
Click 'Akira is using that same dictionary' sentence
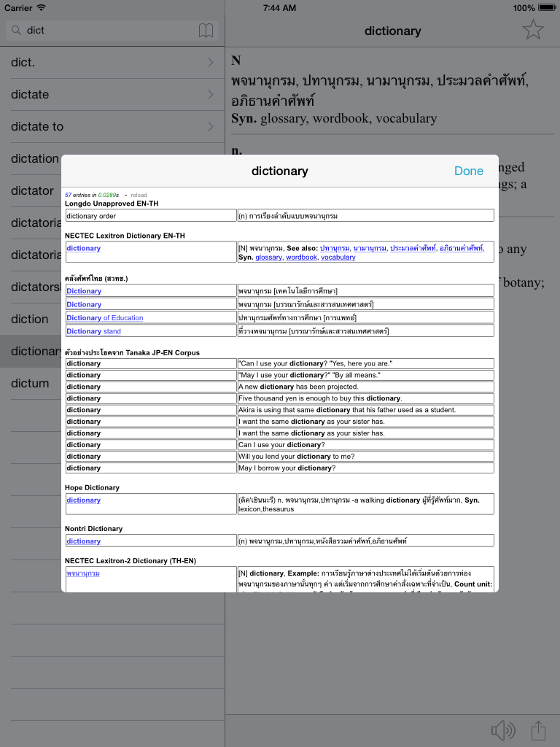coord(347,410)
